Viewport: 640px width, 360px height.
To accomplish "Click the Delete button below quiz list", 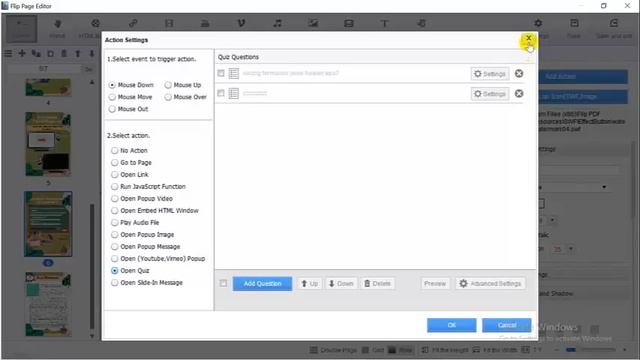I will [x=377, y=284].
